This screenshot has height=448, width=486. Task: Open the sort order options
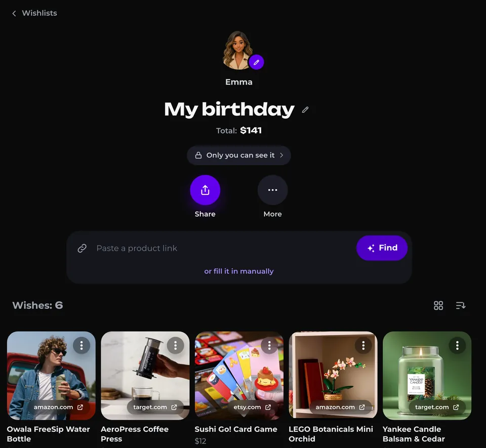point(461,305)
